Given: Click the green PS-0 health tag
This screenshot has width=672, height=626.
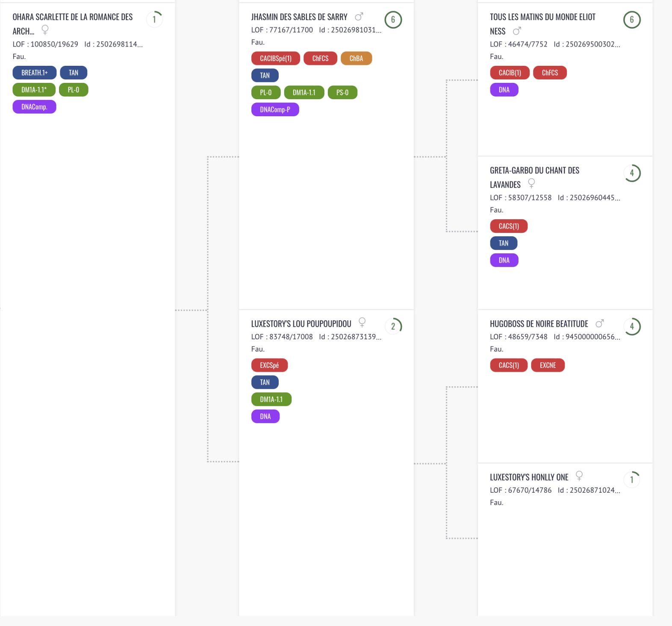Looking at the screenshot, I should [x=342, y=93].
